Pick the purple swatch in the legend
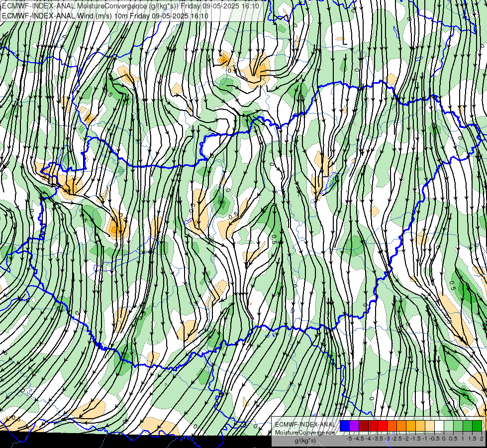The width and height of the screenshot is (487, 448). point(354,426)
